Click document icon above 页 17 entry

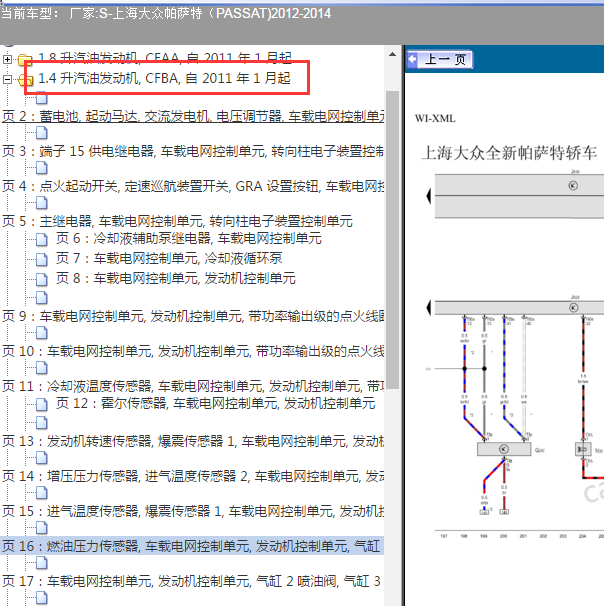tap(42, 563)
